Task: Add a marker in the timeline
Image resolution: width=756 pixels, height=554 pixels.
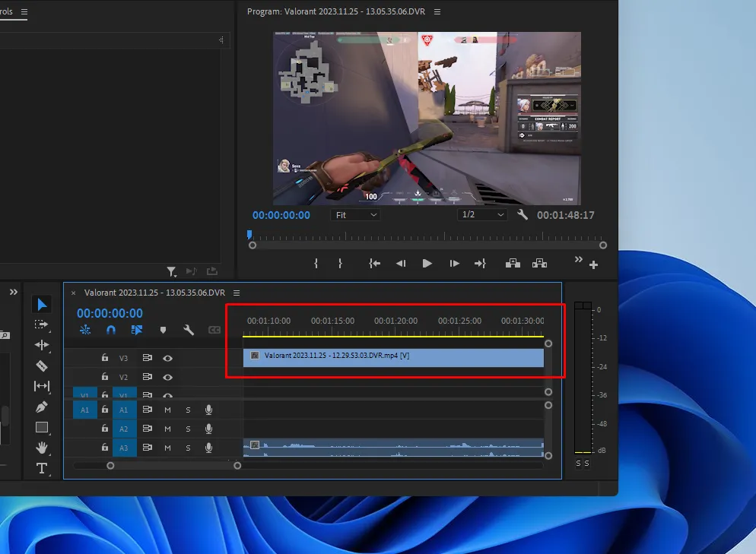Action: [x=163, y=330]
